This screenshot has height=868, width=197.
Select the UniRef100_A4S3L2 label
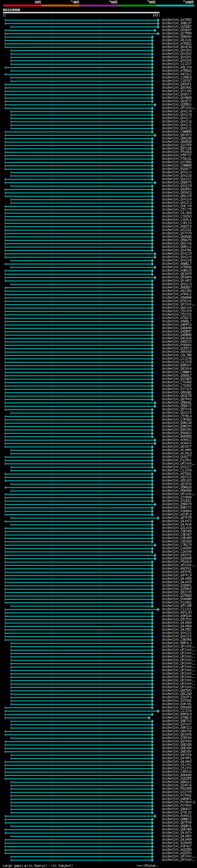coord(177,74)
